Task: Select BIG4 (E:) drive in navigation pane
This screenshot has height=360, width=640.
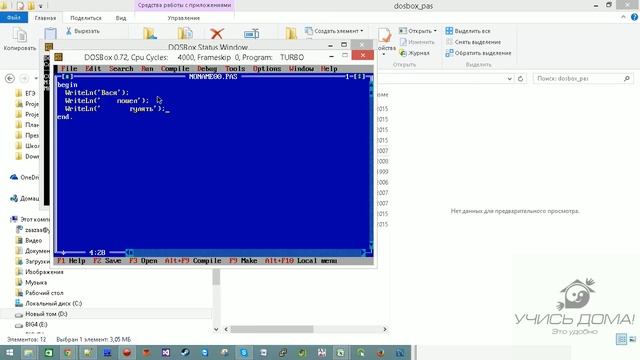Action: point(31,324)
